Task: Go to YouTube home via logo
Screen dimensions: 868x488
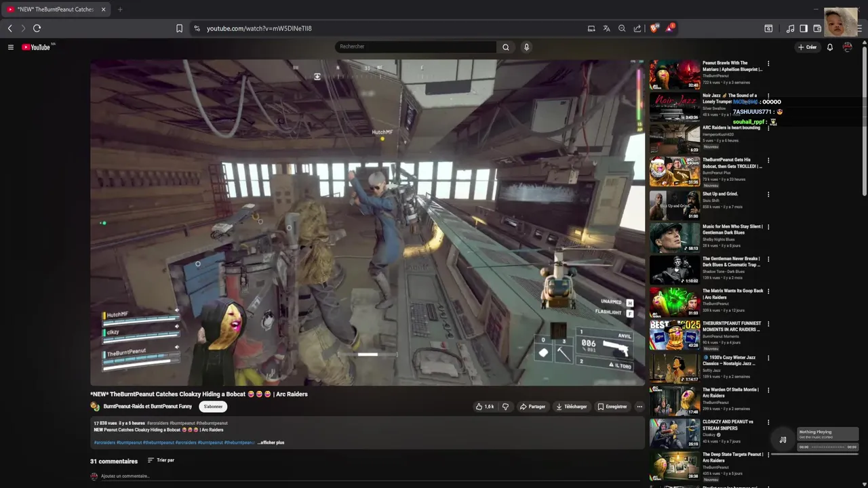Action: coord(36,47)
